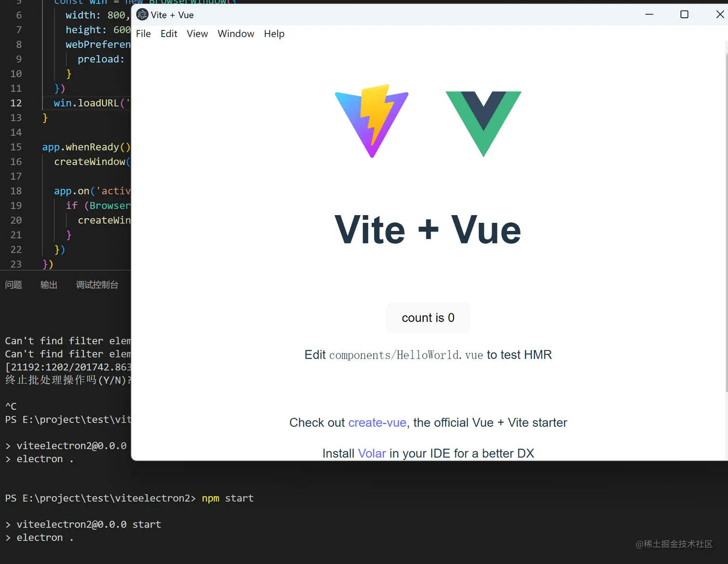Minimize the Vite + Vue window
The height and width of the screenshot is (564, 728).
click(x=649, y=14)
